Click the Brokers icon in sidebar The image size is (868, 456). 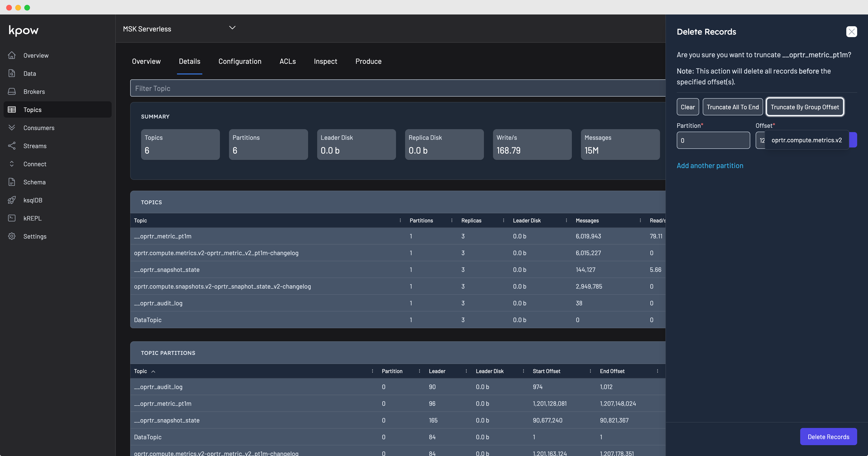click(x=12, y=91)
